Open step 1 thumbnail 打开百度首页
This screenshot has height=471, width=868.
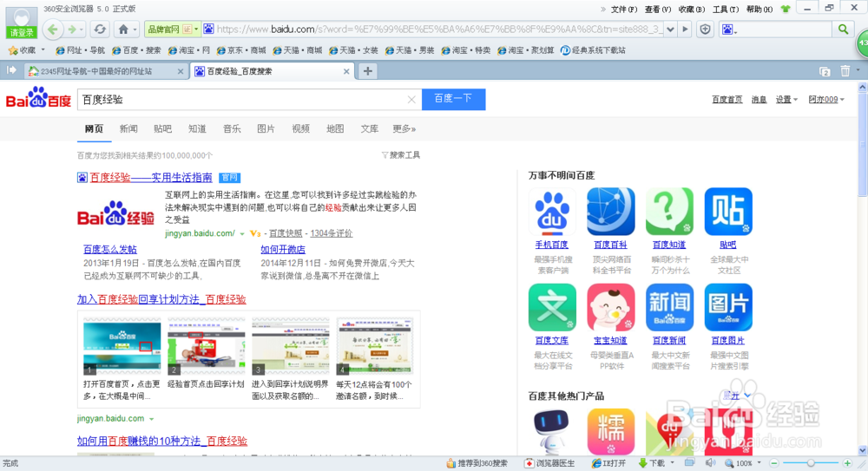(x=122, y=346)
